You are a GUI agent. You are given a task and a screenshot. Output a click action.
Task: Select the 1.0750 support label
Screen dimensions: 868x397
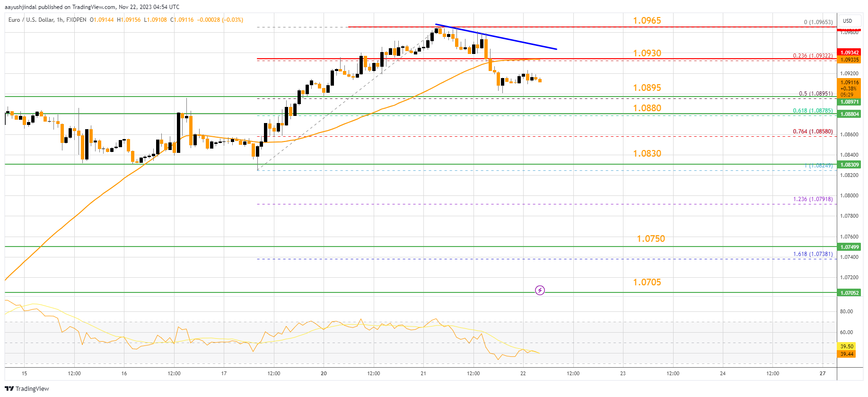pos(651,238)
